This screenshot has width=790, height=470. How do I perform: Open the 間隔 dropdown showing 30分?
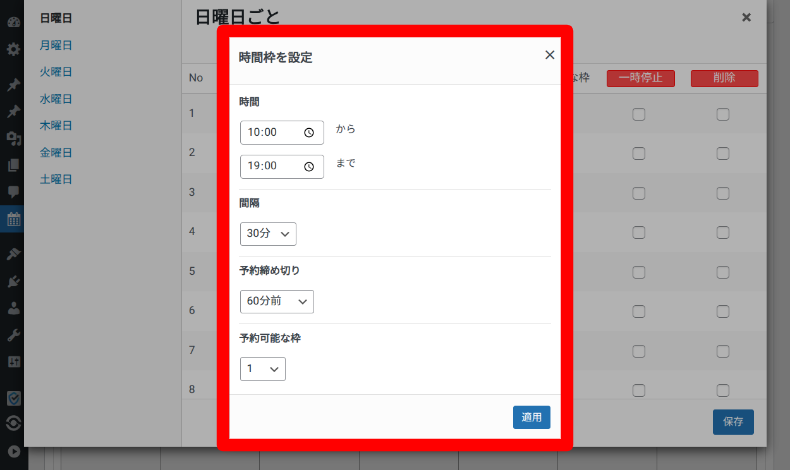coord(268,234)
